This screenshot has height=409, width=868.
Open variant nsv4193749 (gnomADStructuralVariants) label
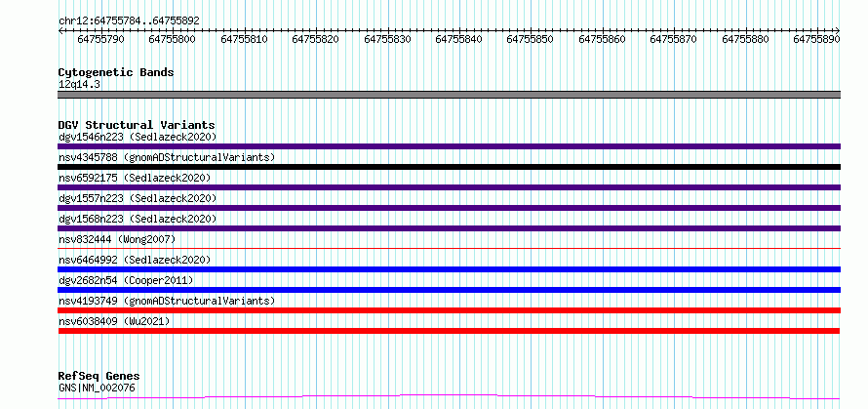(167, 301)
